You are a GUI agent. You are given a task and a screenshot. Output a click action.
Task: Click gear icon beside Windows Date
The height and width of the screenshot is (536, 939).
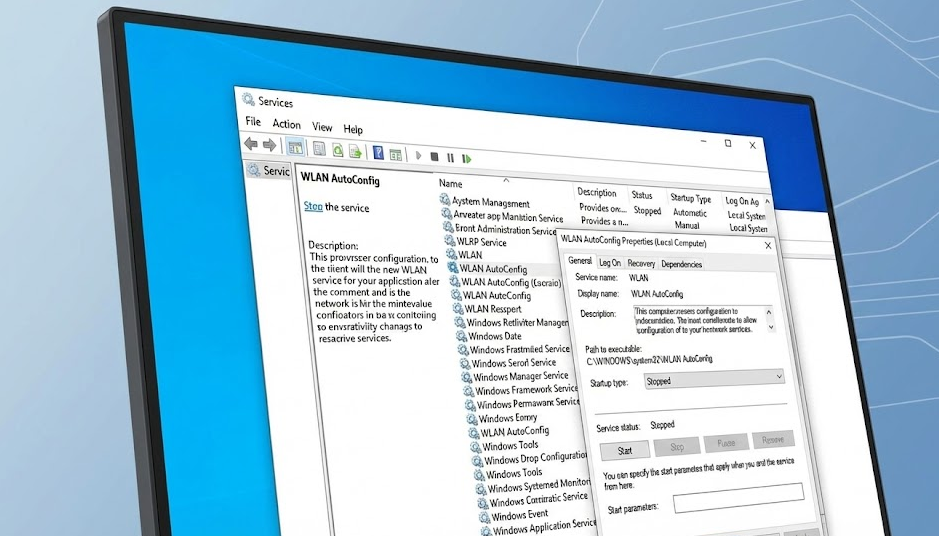click(461, 335)
